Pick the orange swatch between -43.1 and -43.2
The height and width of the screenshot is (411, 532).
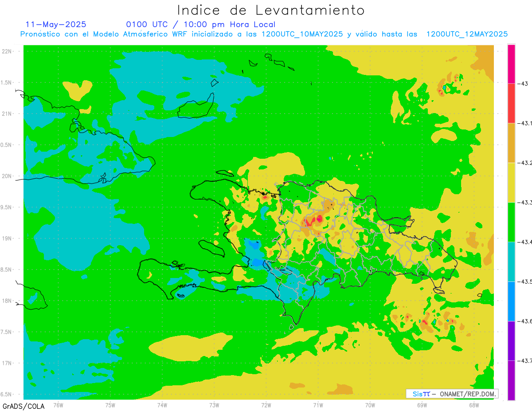click(511, 143)
